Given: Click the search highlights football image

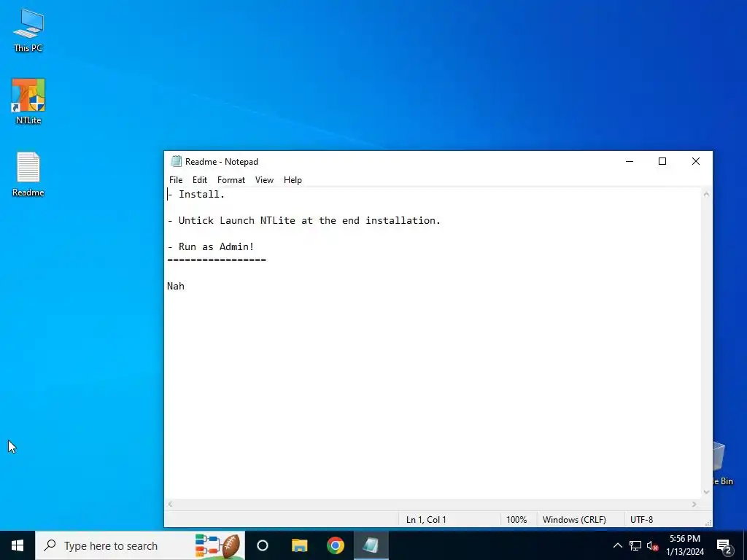Looking at the screenshot, I should pyautogui.click(x=219, y=545).
